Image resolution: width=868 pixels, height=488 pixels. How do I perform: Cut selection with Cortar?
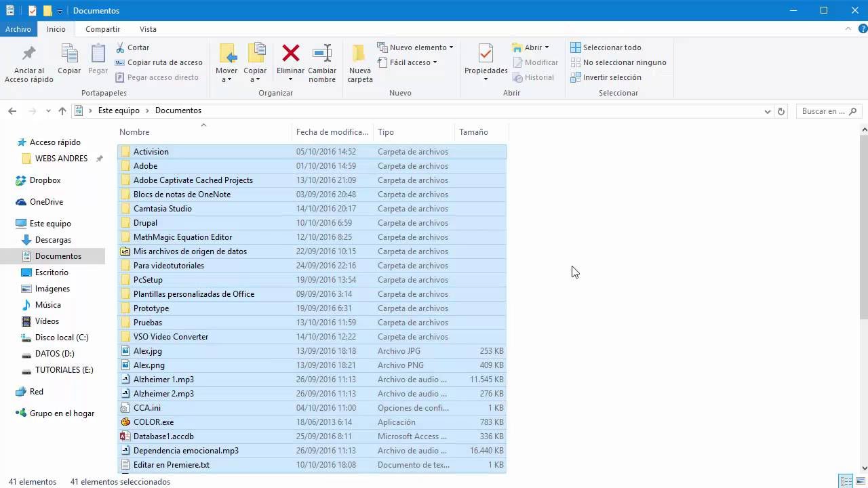[x=132, y=47]
